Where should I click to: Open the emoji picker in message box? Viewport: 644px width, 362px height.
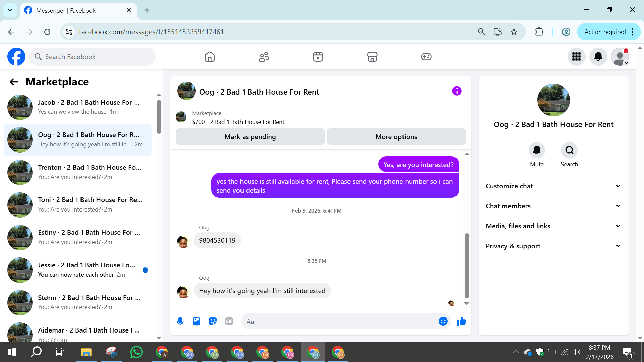point(443,321)
